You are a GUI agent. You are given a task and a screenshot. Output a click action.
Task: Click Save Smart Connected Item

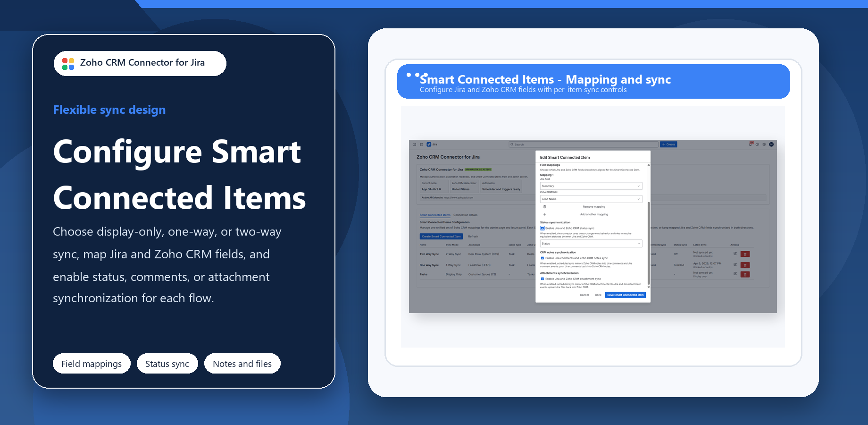[x=626, y=295]
